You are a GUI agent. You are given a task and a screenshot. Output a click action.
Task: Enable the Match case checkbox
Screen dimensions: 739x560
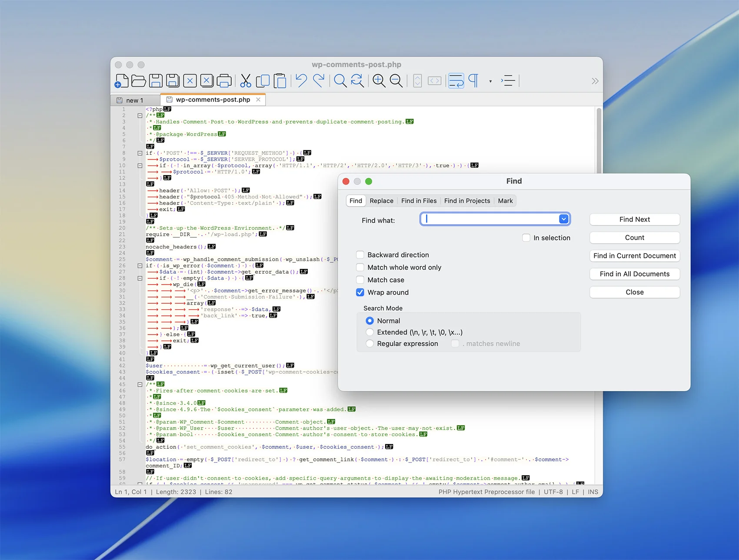click(360, 280)
